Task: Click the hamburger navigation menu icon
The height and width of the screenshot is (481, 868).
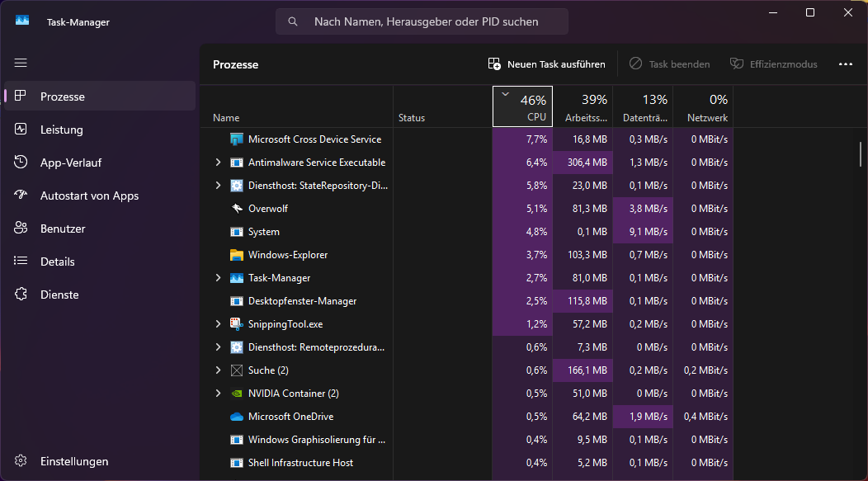Action: point(21,63)
